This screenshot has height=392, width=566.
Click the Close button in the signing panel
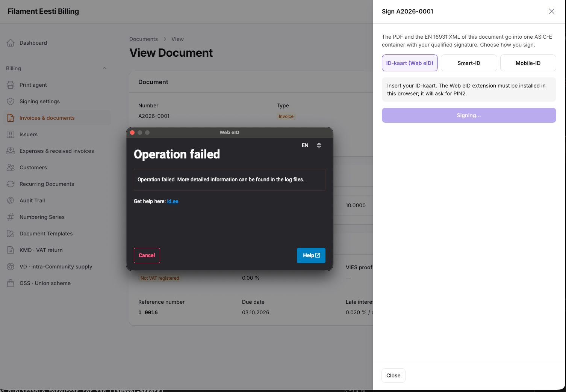[393, 375]
